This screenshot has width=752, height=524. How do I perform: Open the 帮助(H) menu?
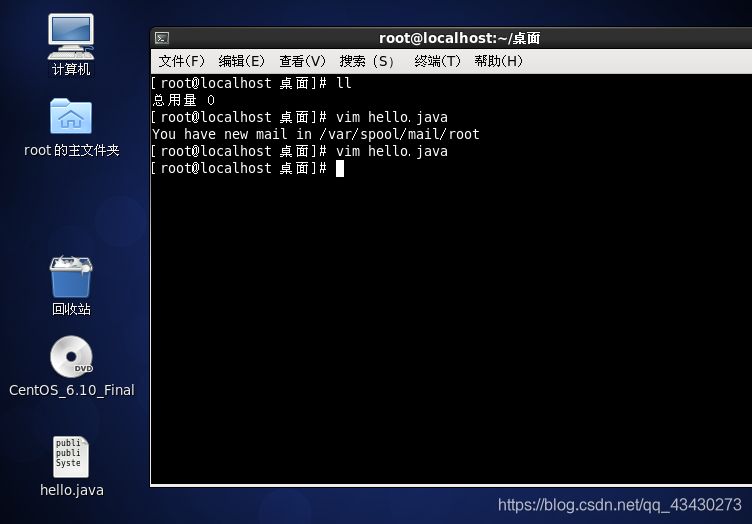498,61
